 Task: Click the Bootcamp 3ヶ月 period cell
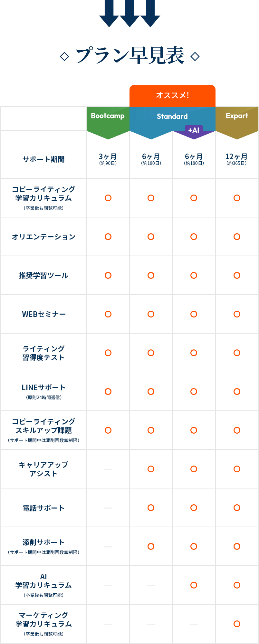click(x=108, y=159)
